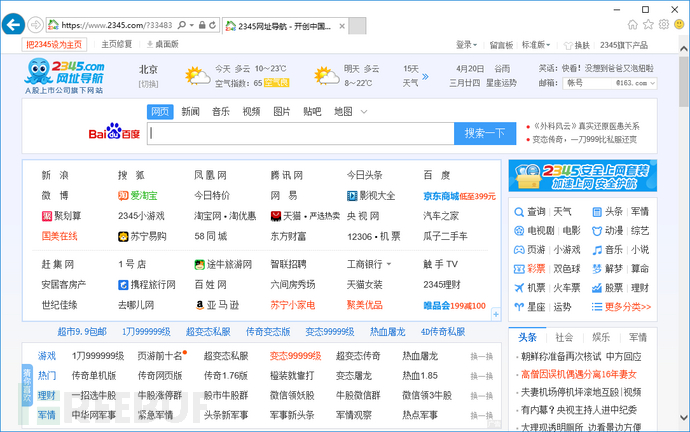This screenshot has height=432, width=690.
Task: Click 桌面版 download link
Action: [x=162, y=44]
